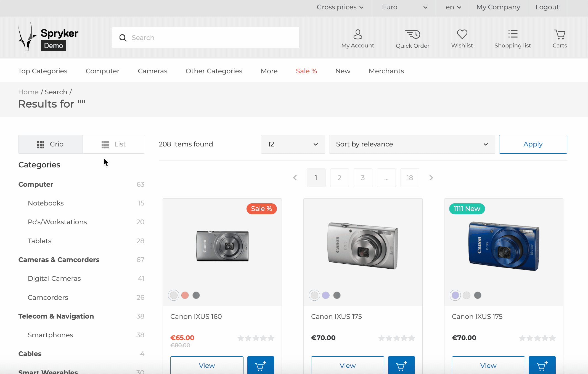The image size is (588, 374).
Task: Open Top Categories menu
Action: tap(43, 71)
